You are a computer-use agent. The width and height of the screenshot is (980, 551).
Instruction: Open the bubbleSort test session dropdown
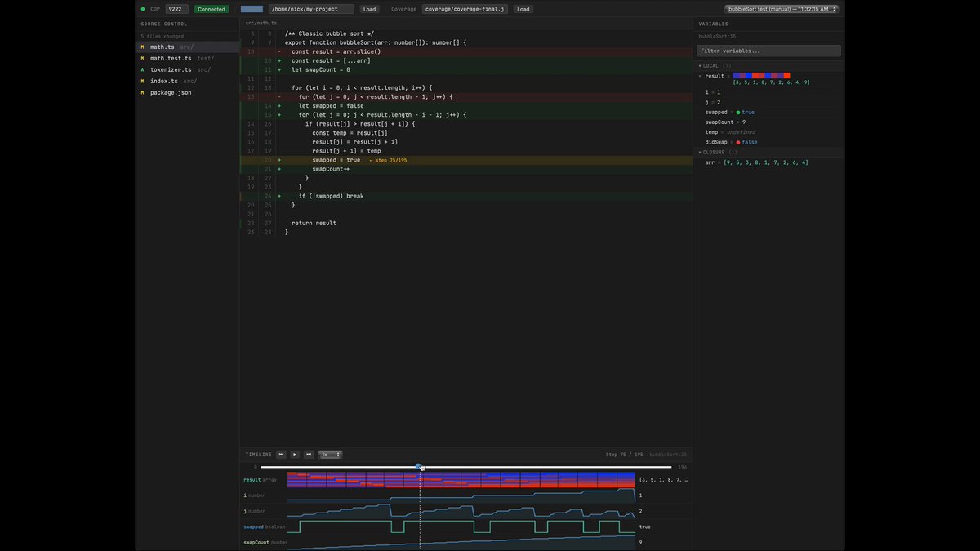[781, 9]
